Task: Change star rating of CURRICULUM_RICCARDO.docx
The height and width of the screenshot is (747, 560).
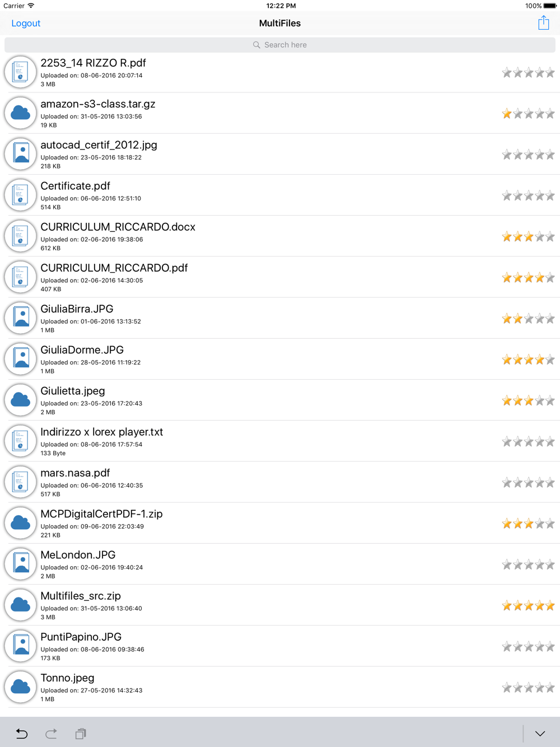Action: click(529, 237)
